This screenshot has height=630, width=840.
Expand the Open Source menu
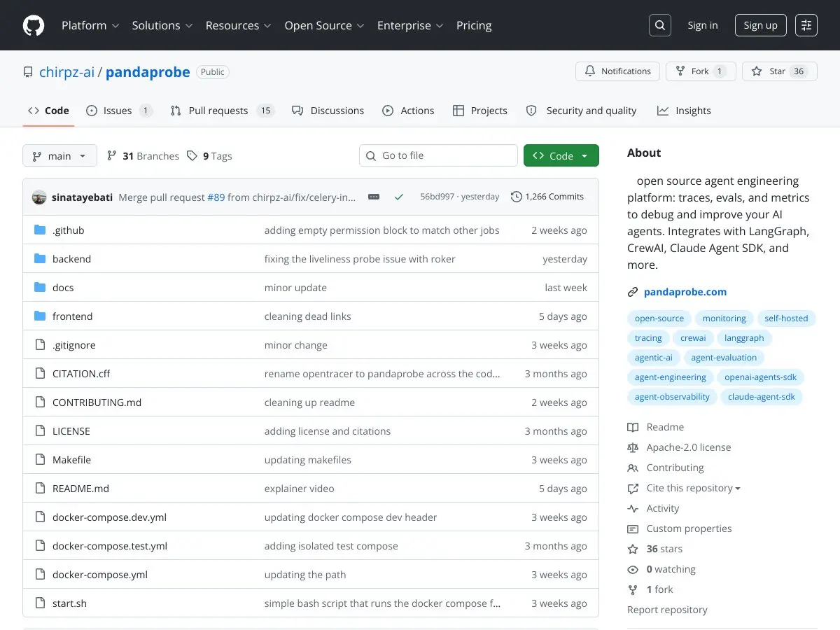tap(324, 25)
